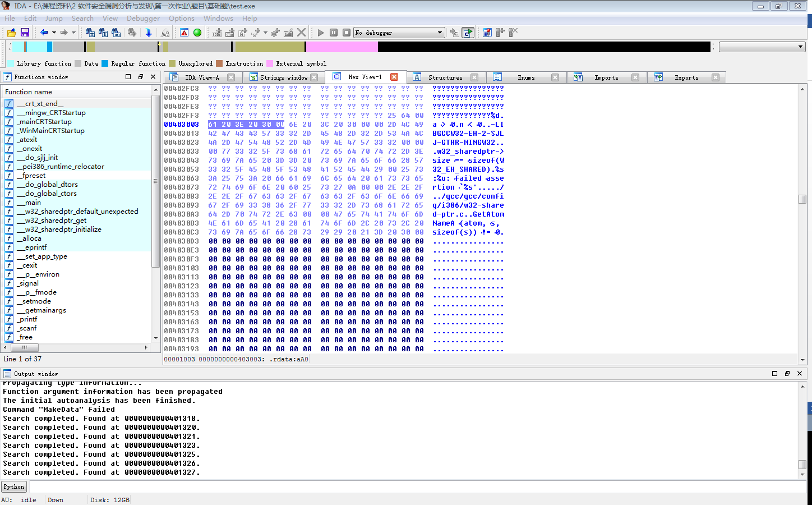The height and width of the screenshot is (505, 812).
Task: Click the Python command input field
Action: pos(418,486)
